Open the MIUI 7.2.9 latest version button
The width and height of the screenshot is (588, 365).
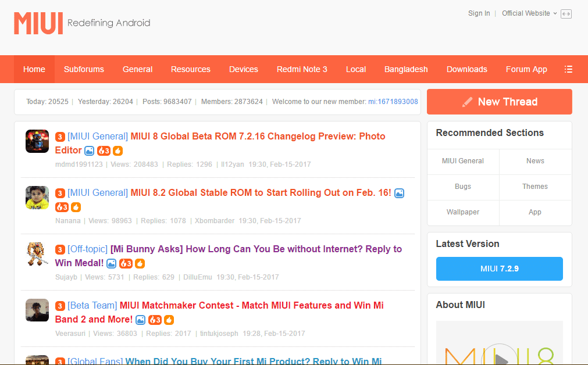500,269
